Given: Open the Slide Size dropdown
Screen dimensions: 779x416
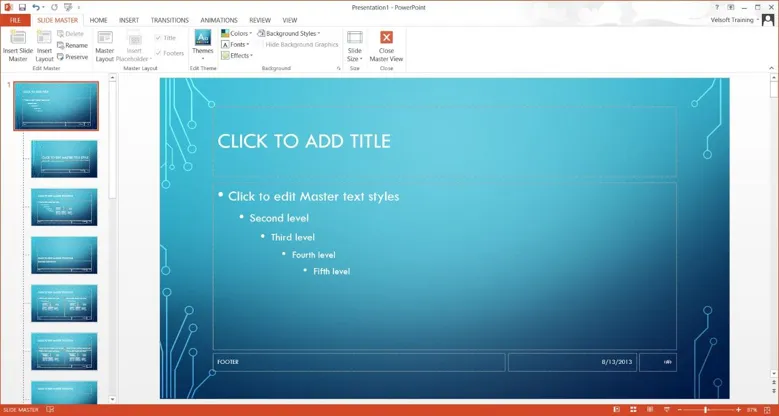Looking at the screenshot, I should click(x=355, y=46).
